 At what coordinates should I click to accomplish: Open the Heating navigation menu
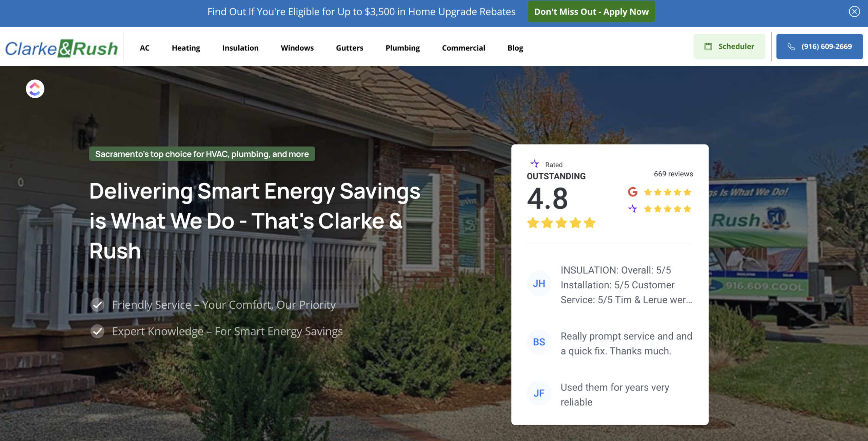[x=186, y=48]
